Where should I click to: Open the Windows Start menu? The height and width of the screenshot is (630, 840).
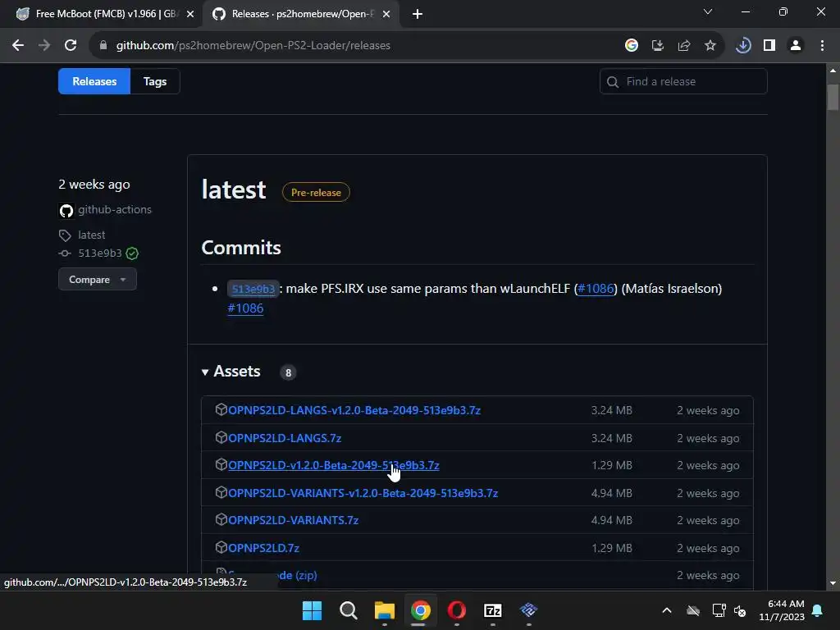point(312,610)
